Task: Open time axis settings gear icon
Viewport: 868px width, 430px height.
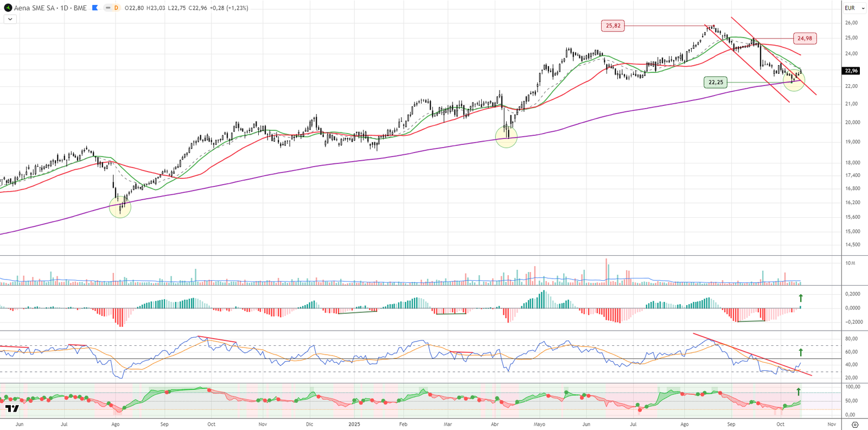Action: click(855, 425)
